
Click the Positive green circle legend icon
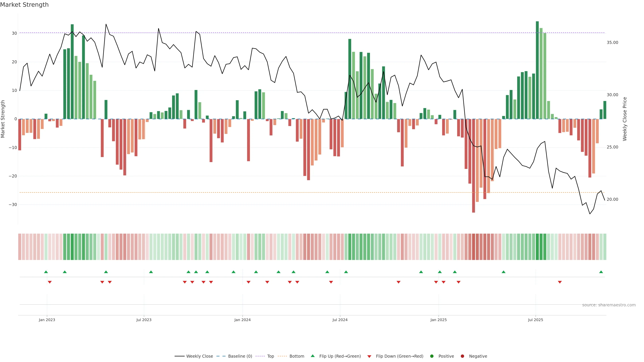[x=432, y=356]
